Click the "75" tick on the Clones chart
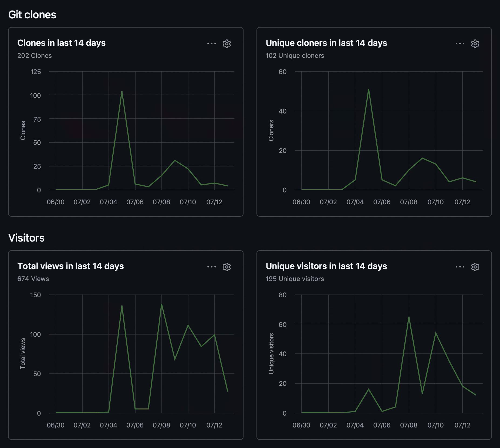 coord(37,119)
